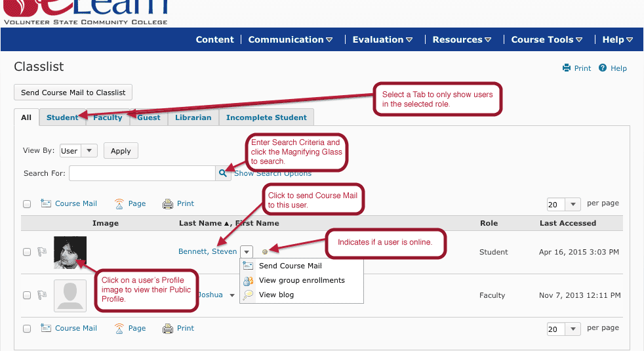This screenshot has height=351, width=644.
Task: Click the online status indicator for Steven Bennett
Action: tap(265, 252)
